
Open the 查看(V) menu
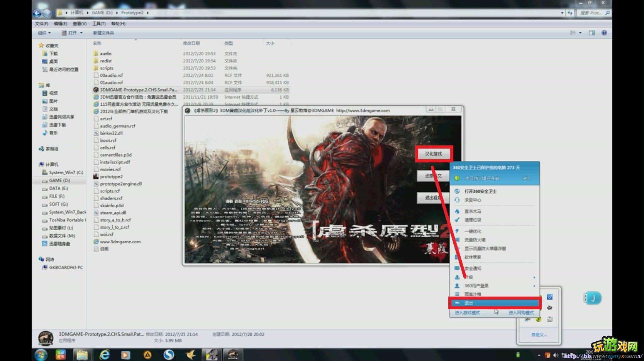pos(80,24)
